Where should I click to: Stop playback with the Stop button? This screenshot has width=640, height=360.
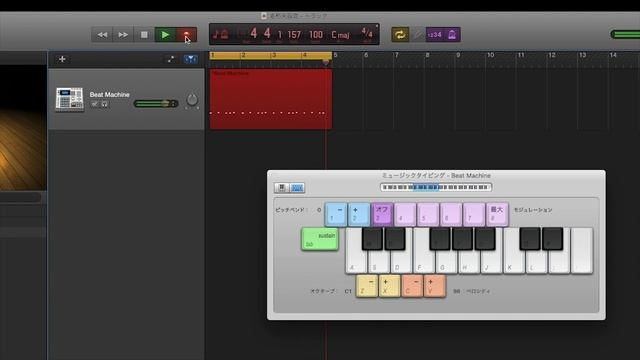(144, 35)
